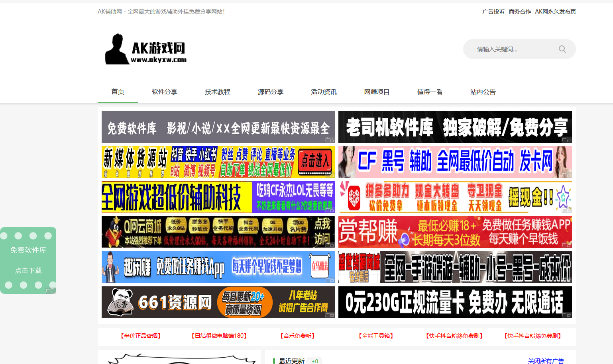Open 拼多多助力 摇现金 banner
Viewport: 613px width, 364px height.
point(455,197)
